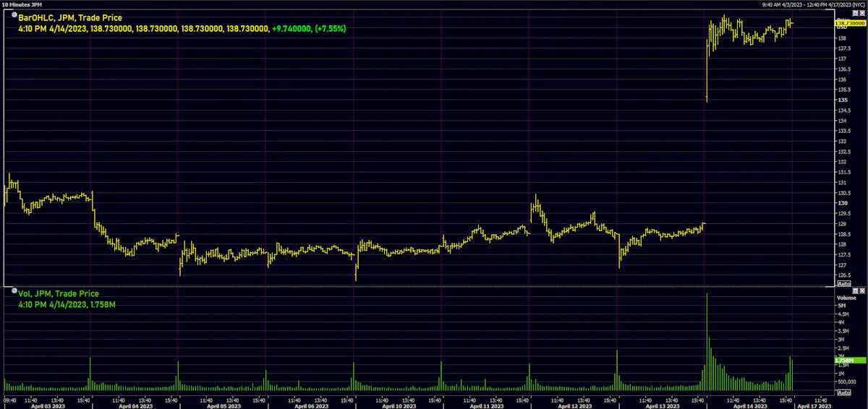Toggle Auto scaling on the volume axis
Screen dimensions: 868x409
pyautogui.click(x=844, y=393)
